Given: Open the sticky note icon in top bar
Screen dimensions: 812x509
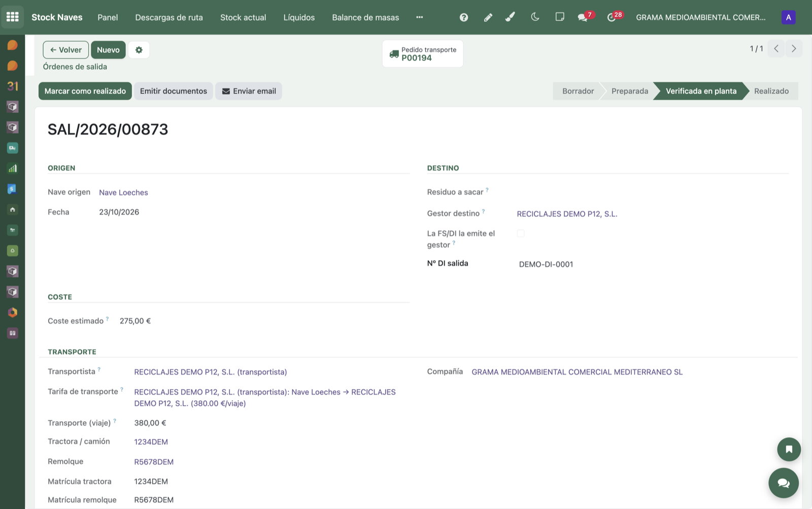Looking at the screenshot, I should coord(560,17).
